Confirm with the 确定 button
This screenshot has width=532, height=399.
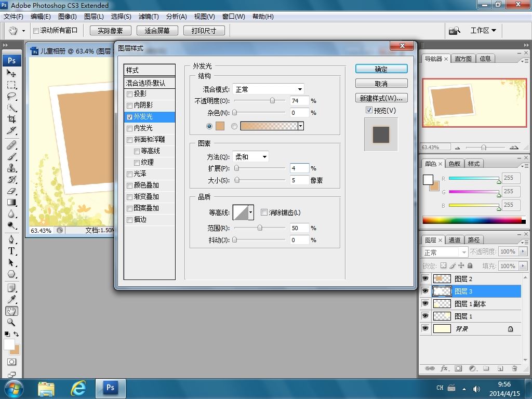(x=381, y=69)
